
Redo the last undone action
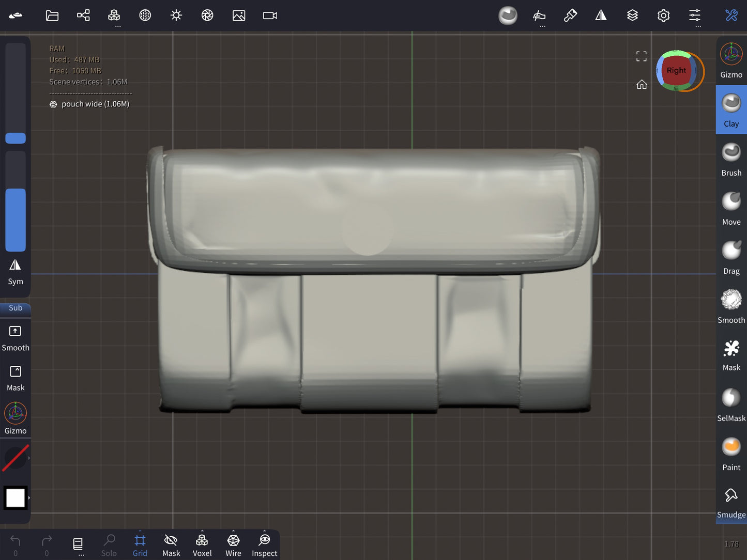[47, 545]
